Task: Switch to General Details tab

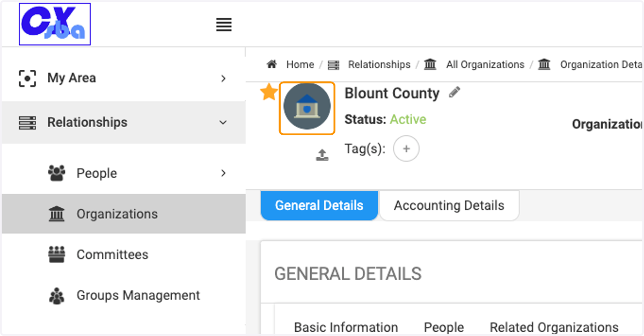Action: pyautogui.click(x=319, y=206)
